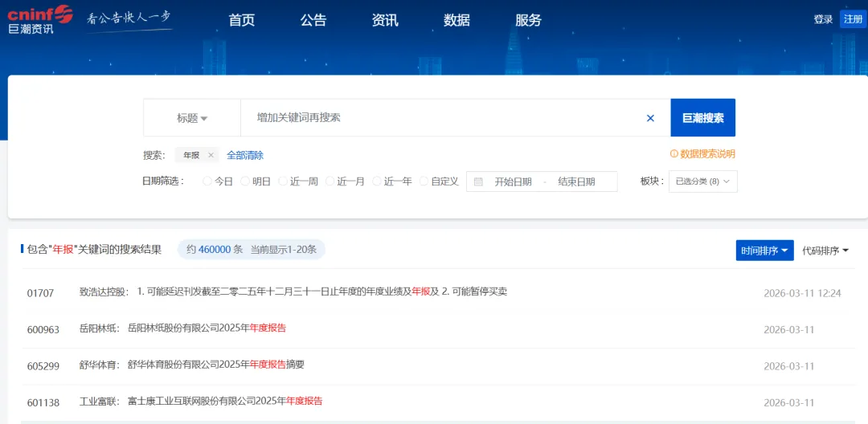Click stock code 605299

point(43,366)
